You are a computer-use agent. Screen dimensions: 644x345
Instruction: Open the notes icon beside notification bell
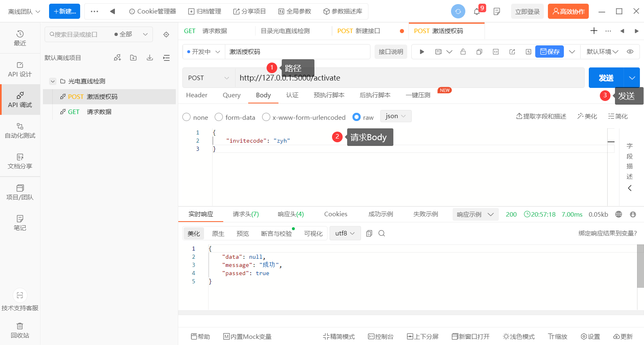pos(497,11)
